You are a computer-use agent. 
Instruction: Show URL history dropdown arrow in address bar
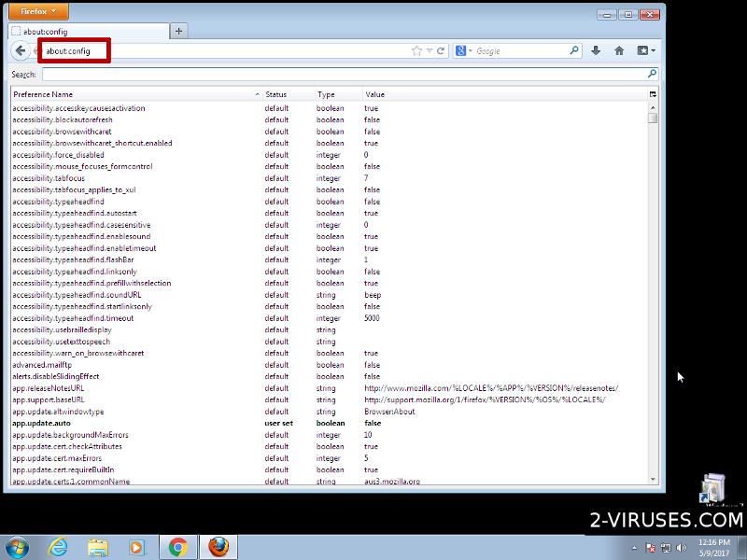point(430,51)
